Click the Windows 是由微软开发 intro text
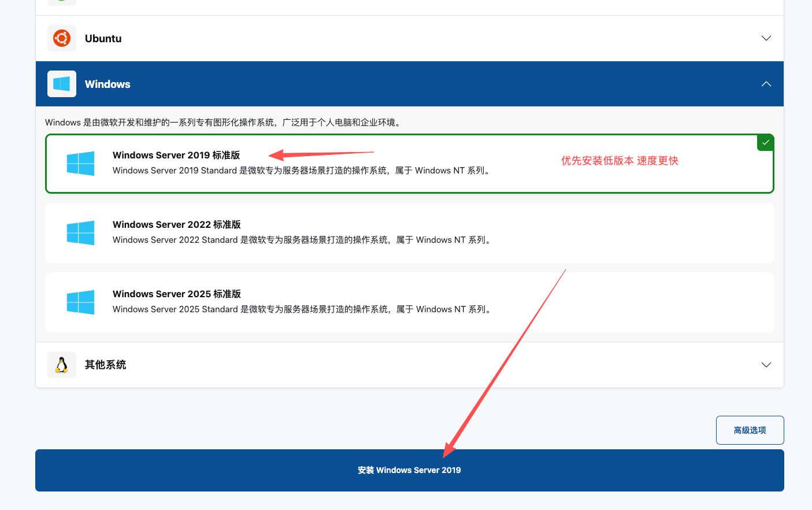This screenshot has width=812, height=510. tap(224, 123)
